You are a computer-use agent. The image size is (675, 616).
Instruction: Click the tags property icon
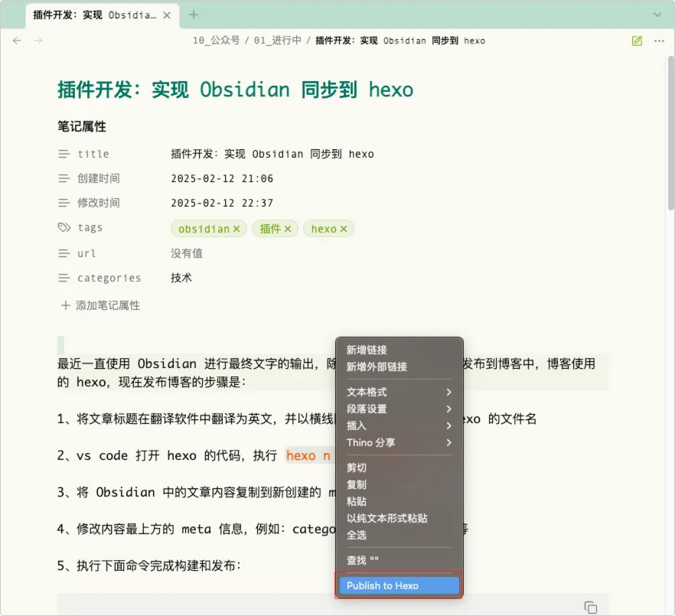pos(64,227)
